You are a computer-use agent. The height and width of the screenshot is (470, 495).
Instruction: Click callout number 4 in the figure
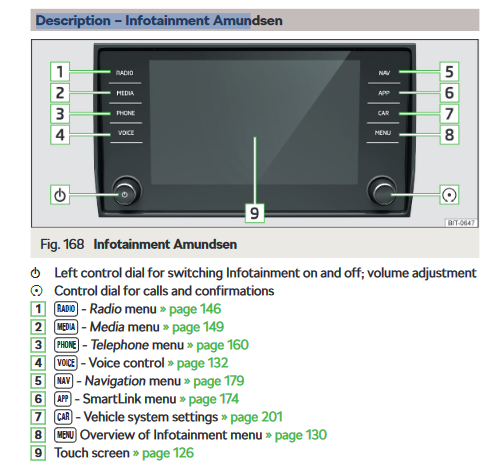pyautogui.click(x=60, y=135)
